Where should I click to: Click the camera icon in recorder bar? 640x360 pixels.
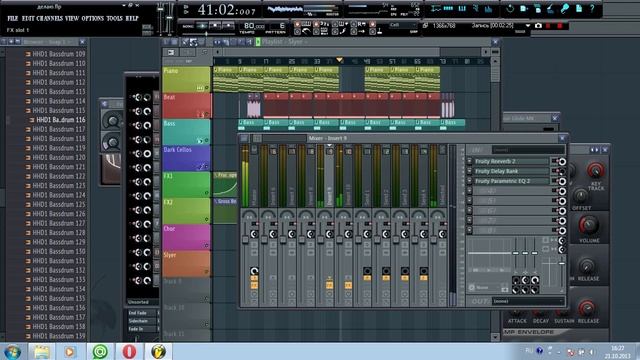coord(538,26)
